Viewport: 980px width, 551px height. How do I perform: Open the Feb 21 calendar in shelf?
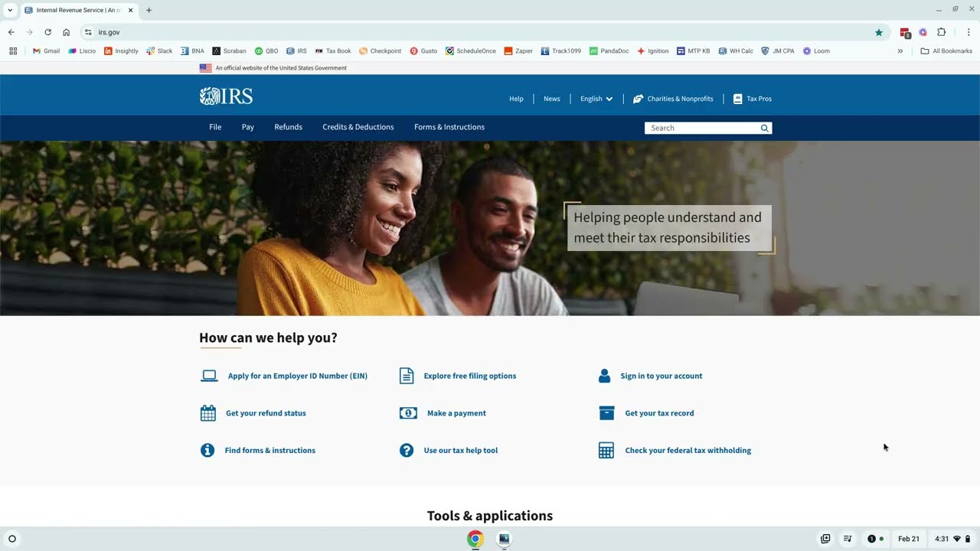(x=909, y=539)
